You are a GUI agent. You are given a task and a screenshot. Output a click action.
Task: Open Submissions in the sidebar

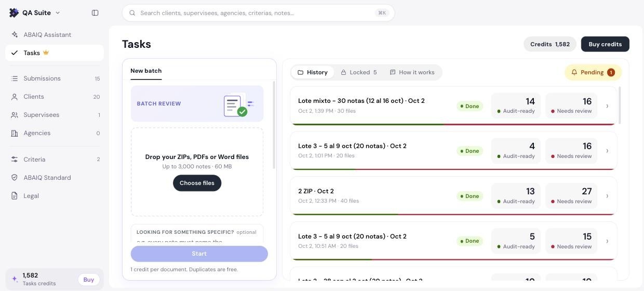click(55, 78)
